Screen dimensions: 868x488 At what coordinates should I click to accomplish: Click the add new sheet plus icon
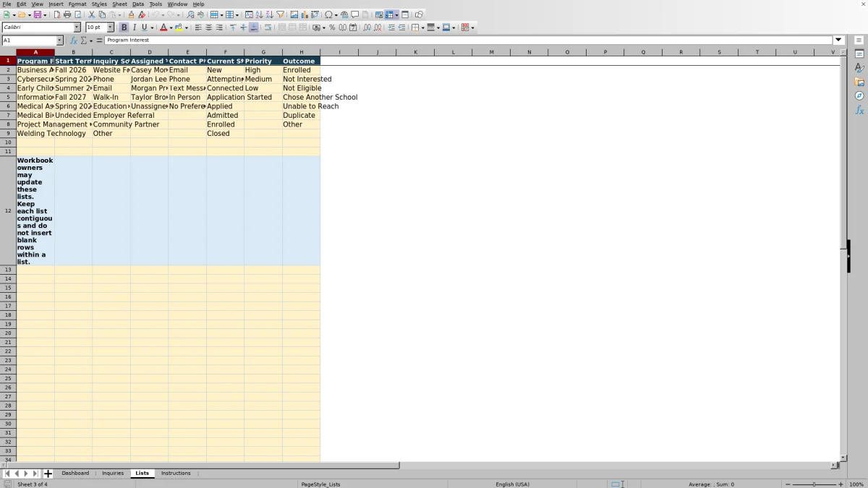(x=48, y=474)
